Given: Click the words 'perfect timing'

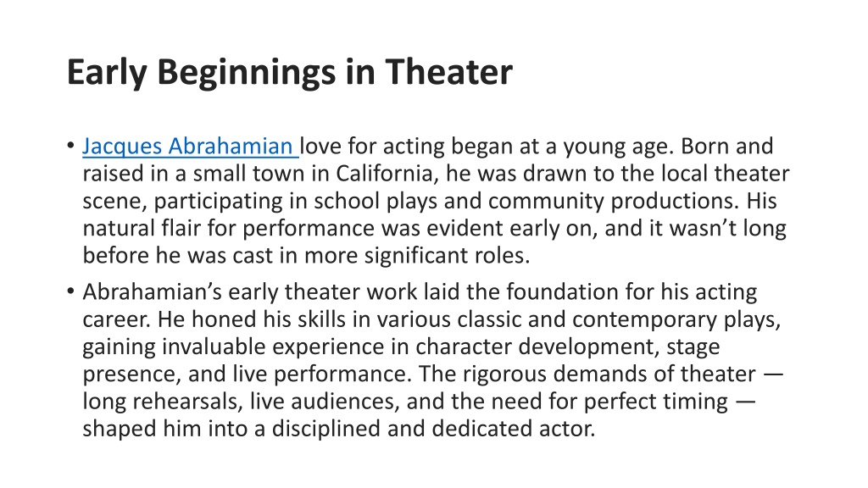Looking at the screenshot, I should coord(656,402).
